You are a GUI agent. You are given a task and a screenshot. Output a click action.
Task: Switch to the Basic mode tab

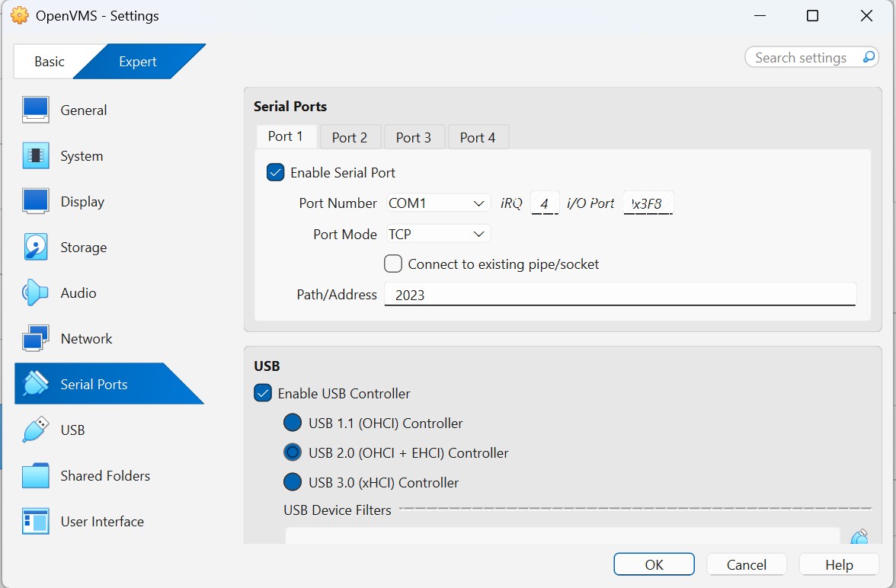(x=49, y=62)
